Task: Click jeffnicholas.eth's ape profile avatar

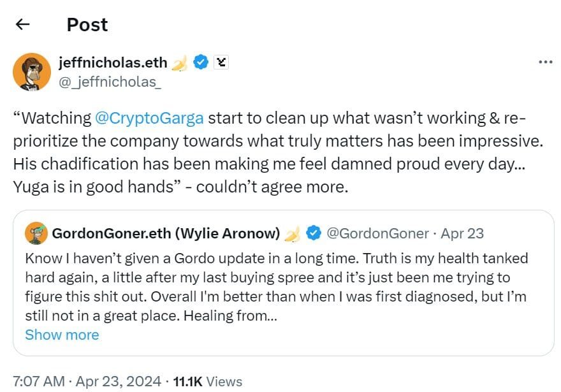Action: point(31,71)
